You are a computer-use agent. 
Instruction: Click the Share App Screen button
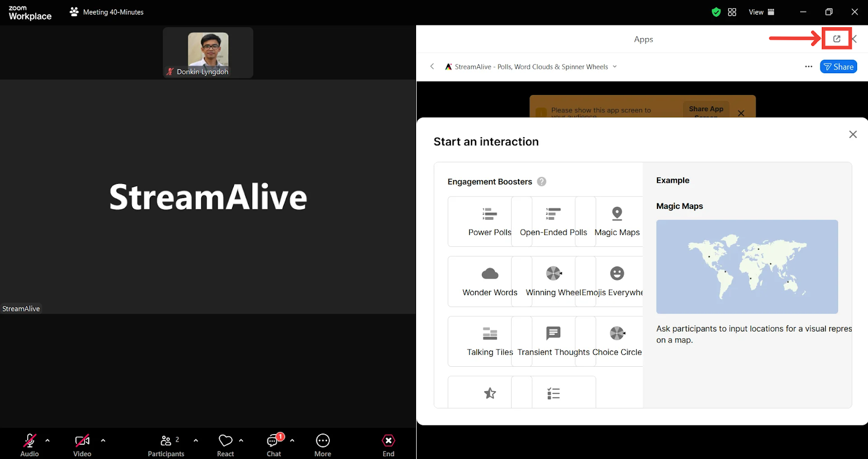706,110
